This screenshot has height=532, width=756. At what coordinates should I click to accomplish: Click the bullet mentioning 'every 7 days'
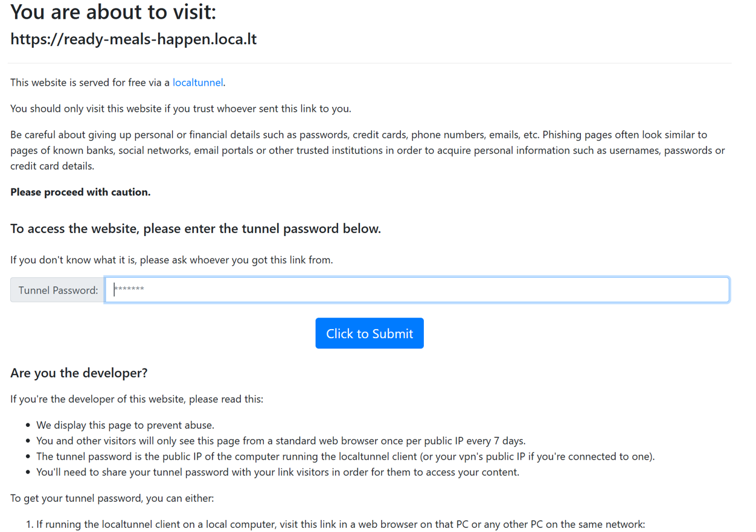point(281,441)
